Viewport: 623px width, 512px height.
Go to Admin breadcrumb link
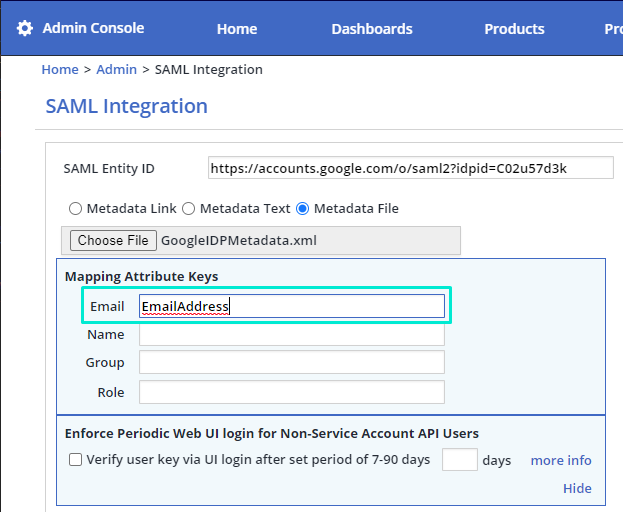(117, 70)
